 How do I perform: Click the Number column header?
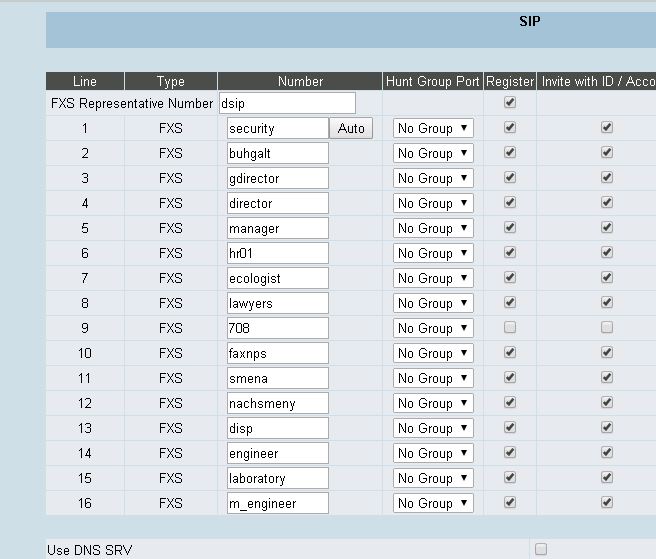[x=300, y=81]
